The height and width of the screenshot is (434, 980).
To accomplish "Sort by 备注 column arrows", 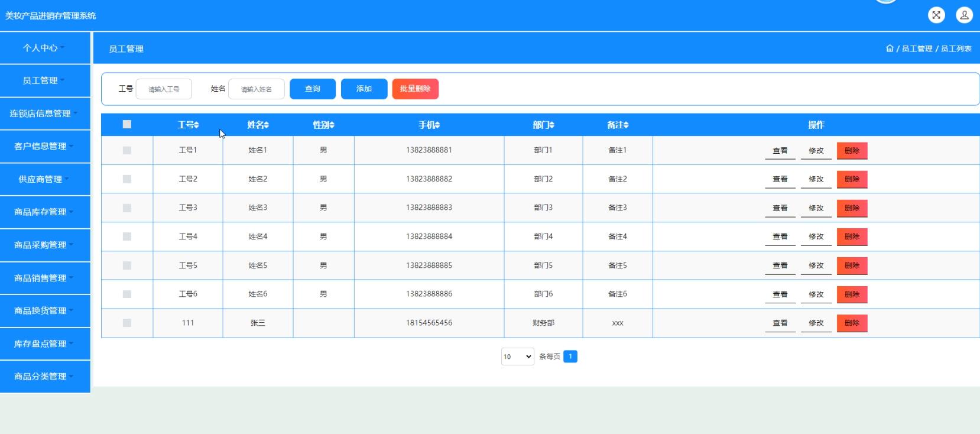I will coord(626,125).
